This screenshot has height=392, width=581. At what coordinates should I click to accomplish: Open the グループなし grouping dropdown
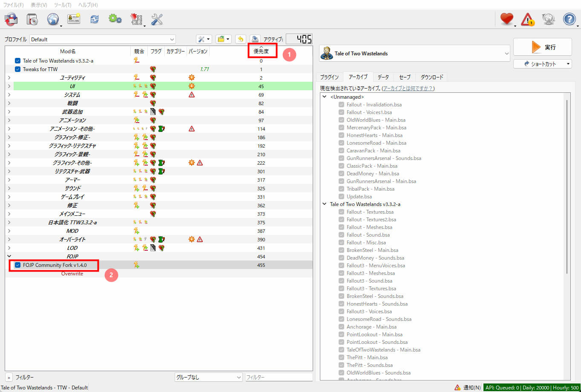(x=209, y=377)
